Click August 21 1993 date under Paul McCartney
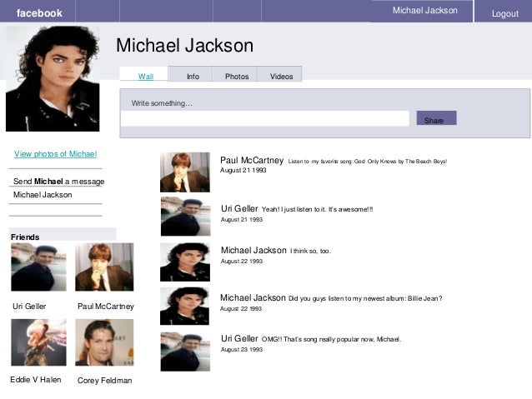Image resolution: width=532 pixels, height=399 pixels. click(x=243, y=170)
